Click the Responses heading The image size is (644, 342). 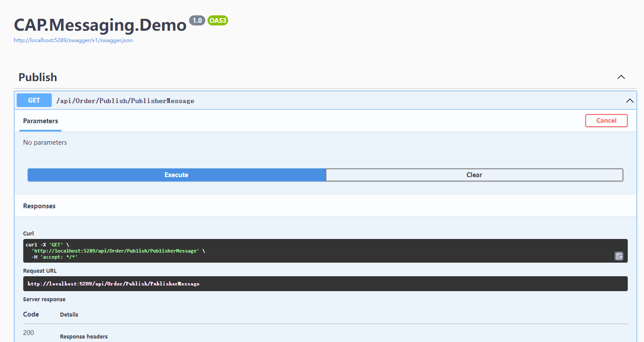[x=39, y=206]
